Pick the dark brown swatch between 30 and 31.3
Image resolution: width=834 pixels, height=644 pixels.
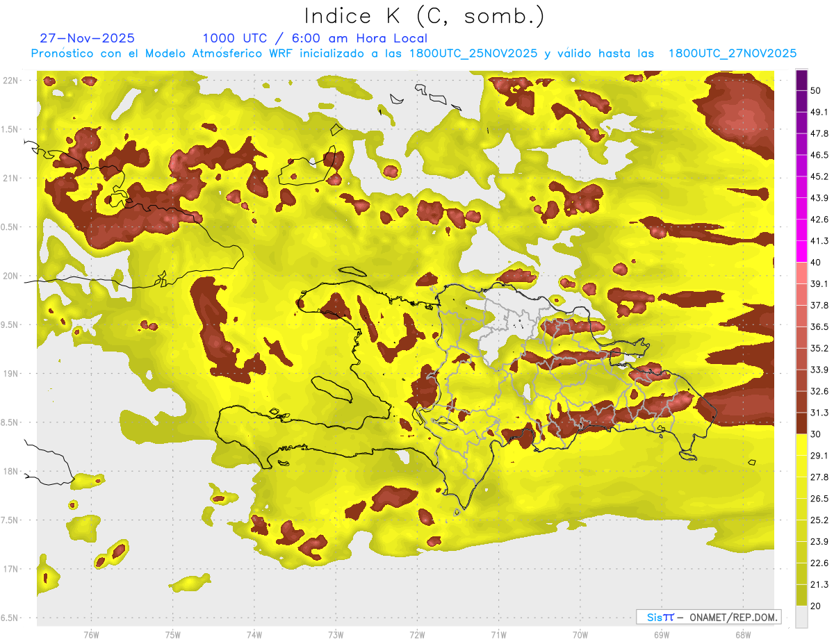(801, 424)
